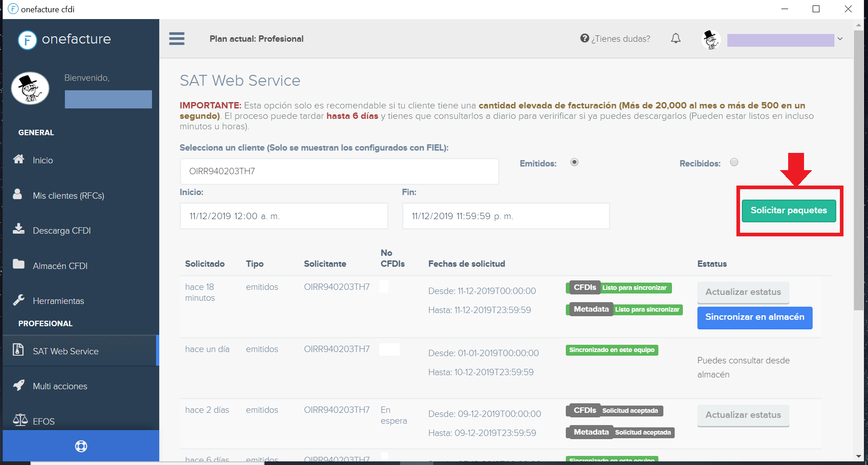868x465 pixels.
Task: Click the Descarga CFDI download icon
Action: point(19,229)
